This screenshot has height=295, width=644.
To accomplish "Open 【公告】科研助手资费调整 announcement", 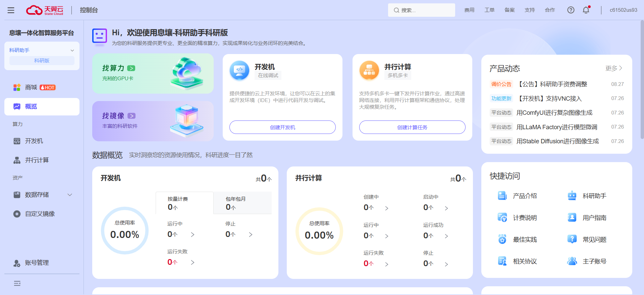I will [552, 84].
